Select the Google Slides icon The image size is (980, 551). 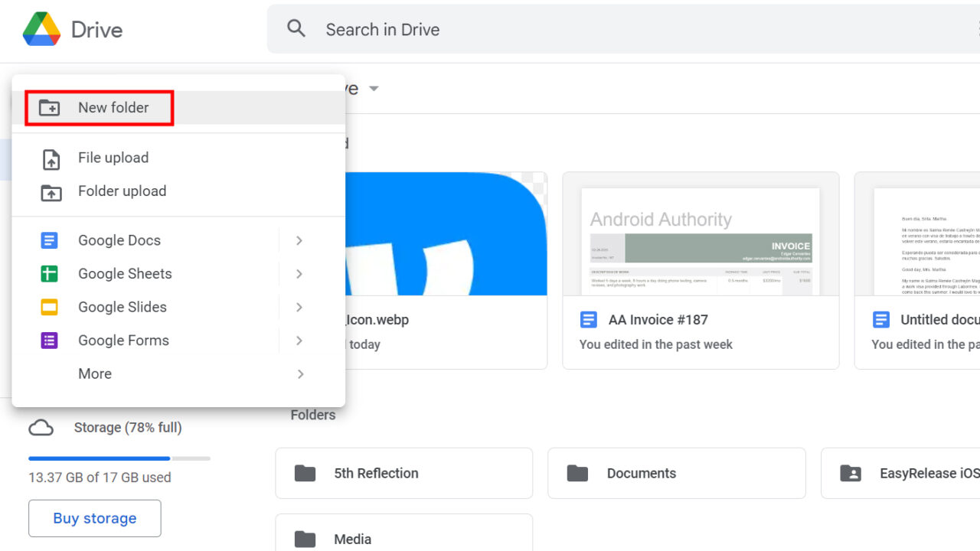point(49,306)
